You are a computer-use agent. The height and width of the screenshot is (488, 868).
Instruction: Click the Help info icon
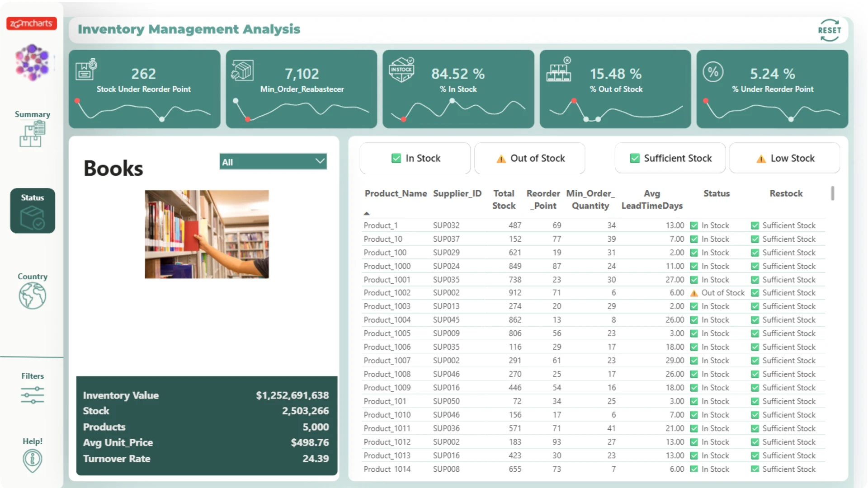click(x=33, y=460)
